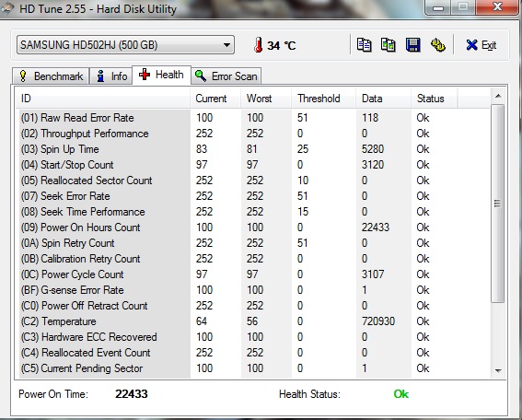522x420 pixels.
Task: Select the Spin Retry Count row
Action: point(253,243)
